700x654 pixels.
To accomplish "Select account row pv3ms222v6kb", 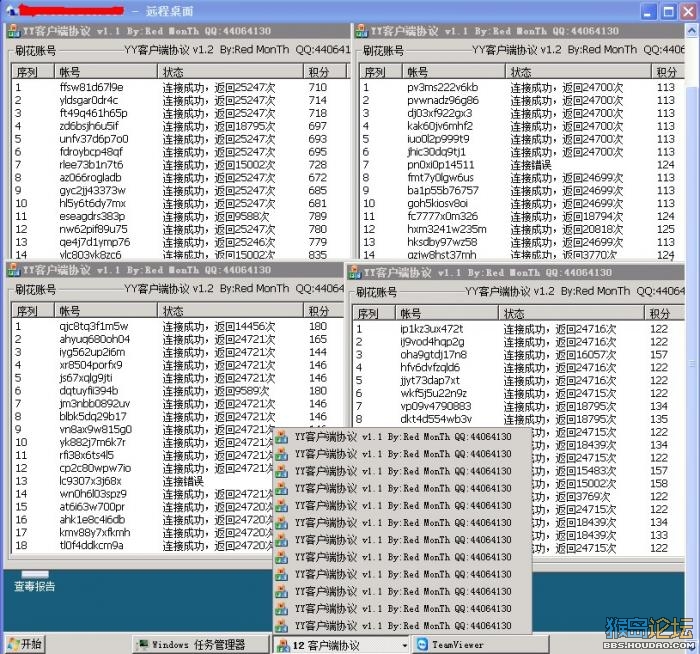I will 522,87.
